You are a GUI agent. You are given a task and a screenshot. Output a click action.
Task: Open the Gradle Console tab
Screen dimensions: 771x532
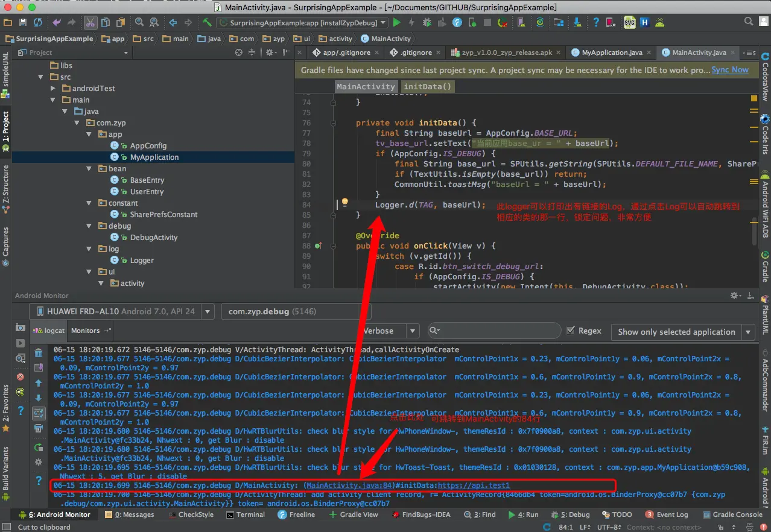click(x=731, y=515)
